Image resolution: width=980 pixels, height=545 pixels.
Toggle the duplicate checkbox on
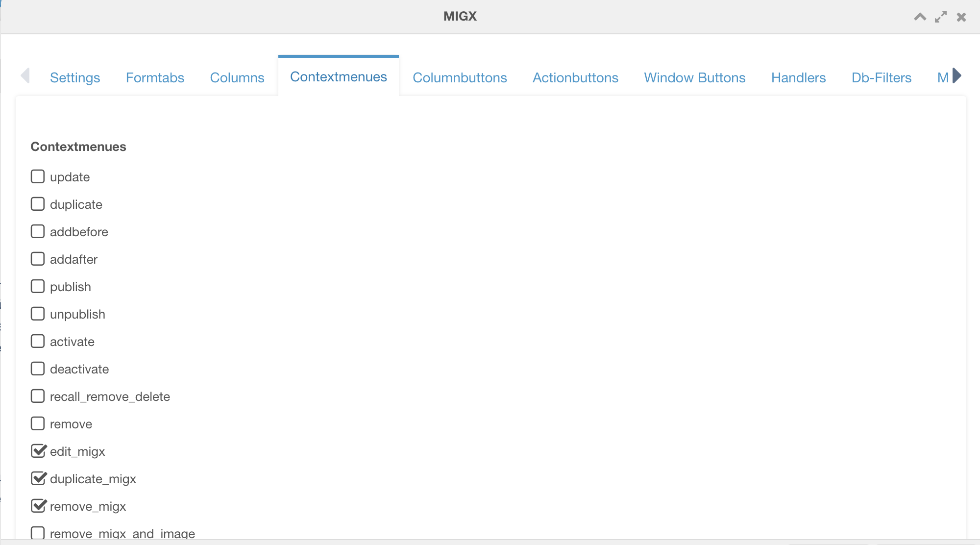pos(38,204)
